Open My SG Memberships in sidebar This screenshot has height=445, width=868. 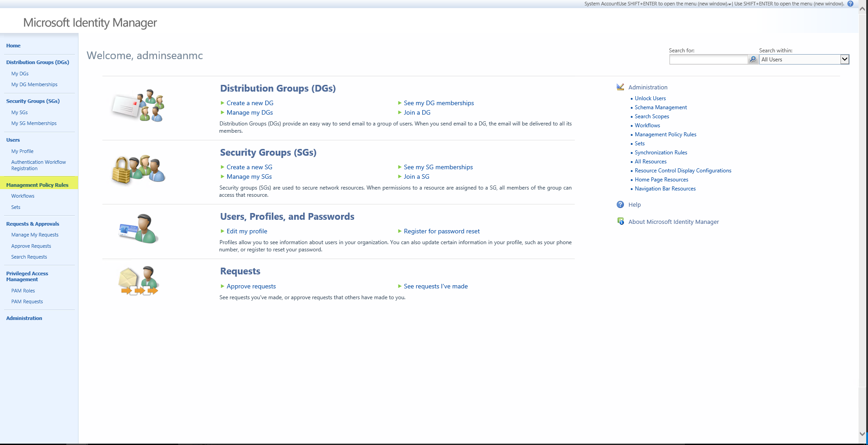pos(34,123)
